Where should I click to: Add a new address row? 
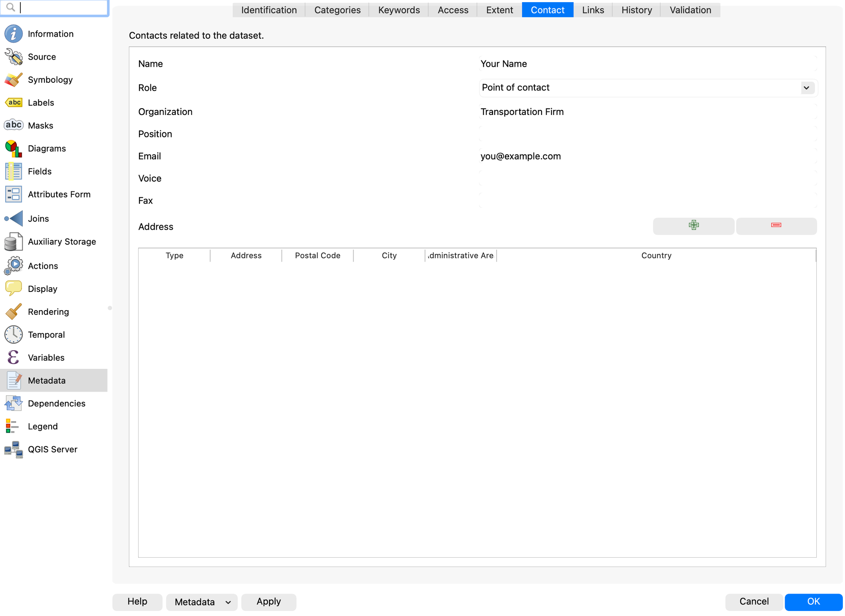[693, 226]
